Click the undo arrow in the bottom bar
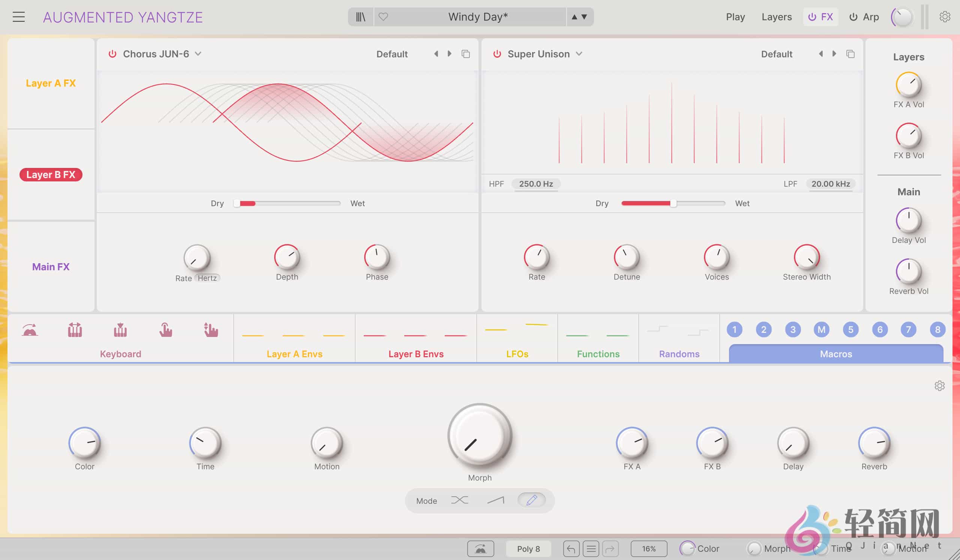 click(x=571, y=549)
